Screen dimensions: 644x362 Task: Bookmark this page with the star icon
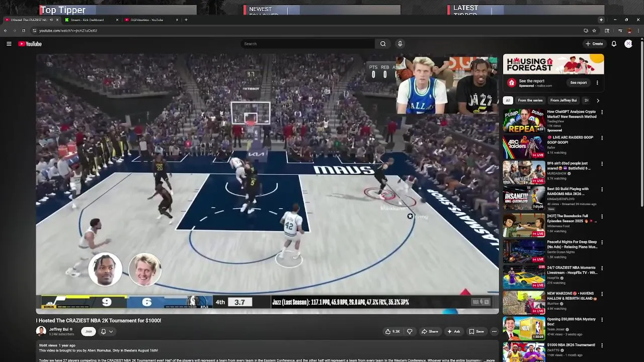click(x=594, y=31)
